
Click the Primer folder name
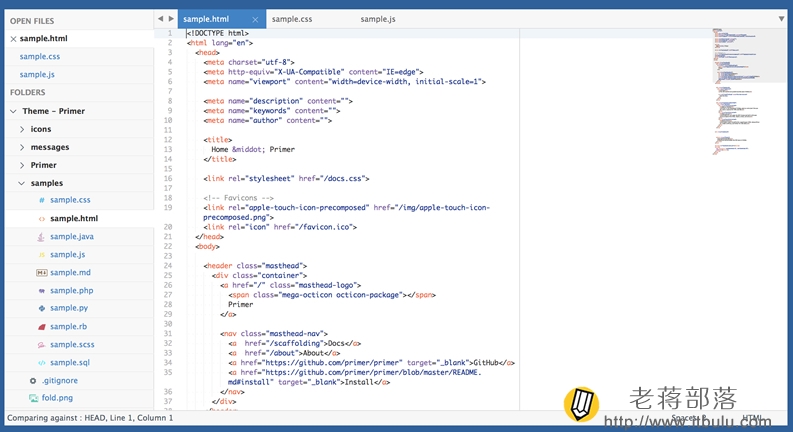coord(43,165)
